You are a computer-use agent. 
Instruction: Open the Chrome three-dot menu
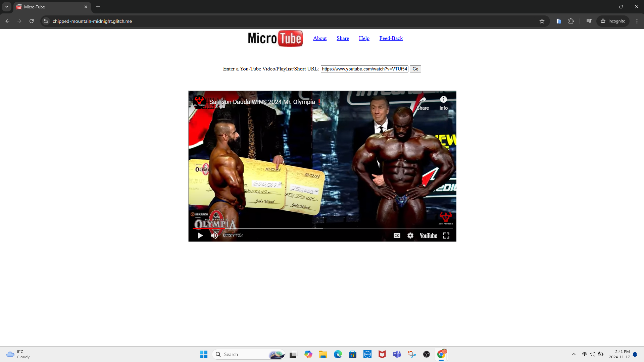[x=637, y=21]
